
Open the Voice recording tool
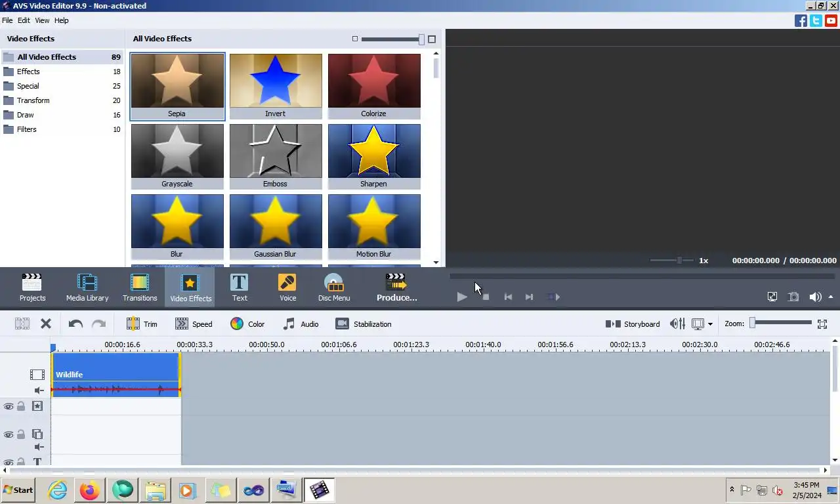(287, 288)
